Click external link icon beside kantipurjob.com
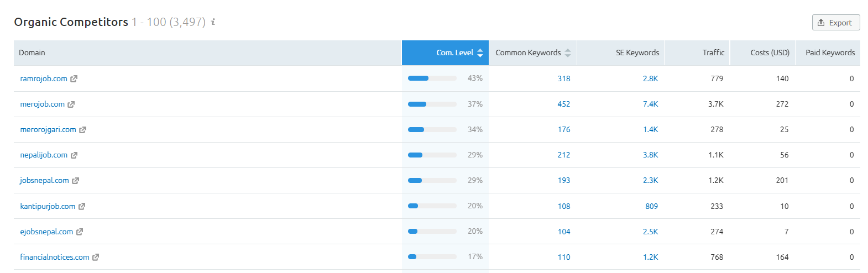 pos(82,206)
